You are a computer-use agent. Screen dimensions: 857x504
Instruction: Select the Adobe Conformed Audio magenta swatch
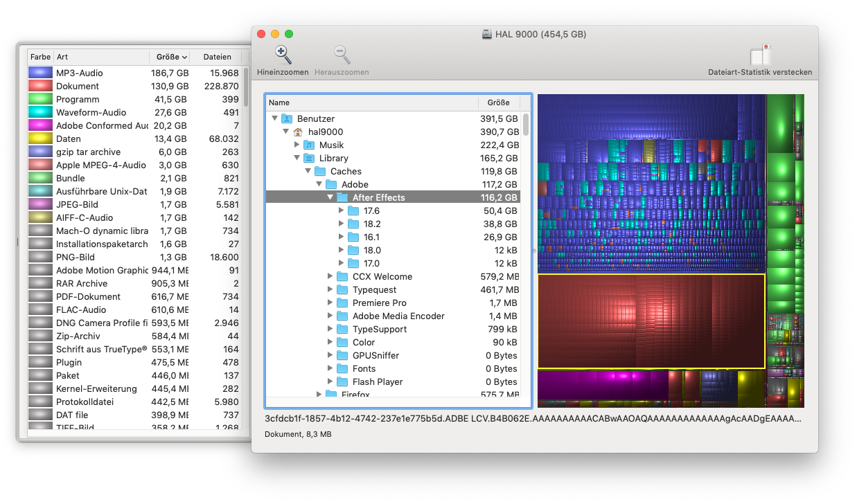point(41,126)
